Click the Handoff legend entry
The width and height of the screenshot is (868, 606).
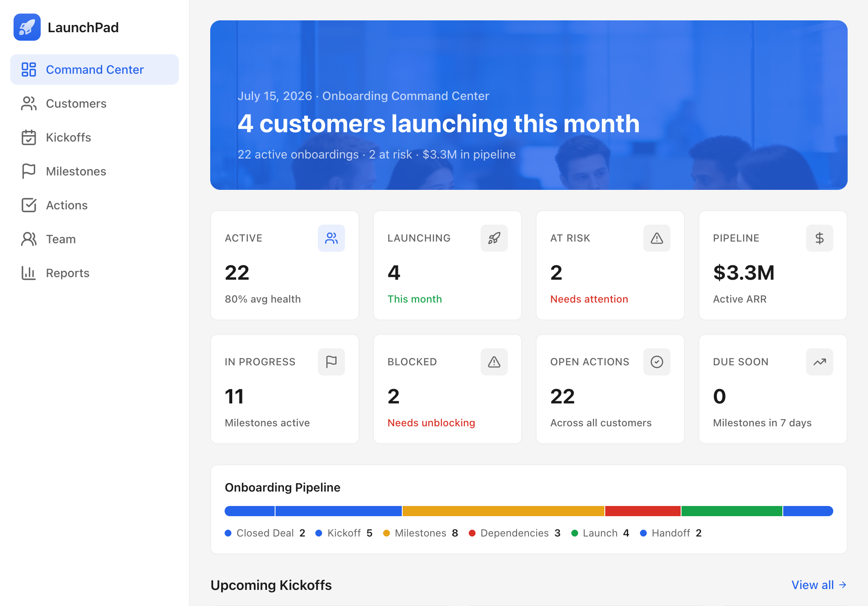(x=671, y=533)
